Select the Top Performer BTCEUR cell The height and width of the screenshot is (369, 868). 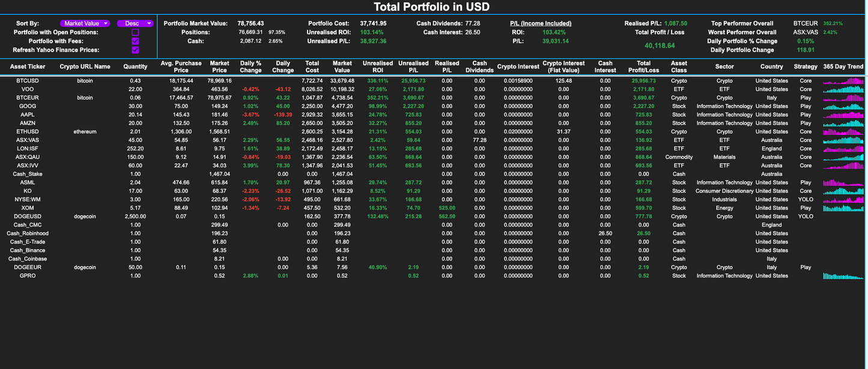coord(806,23)
